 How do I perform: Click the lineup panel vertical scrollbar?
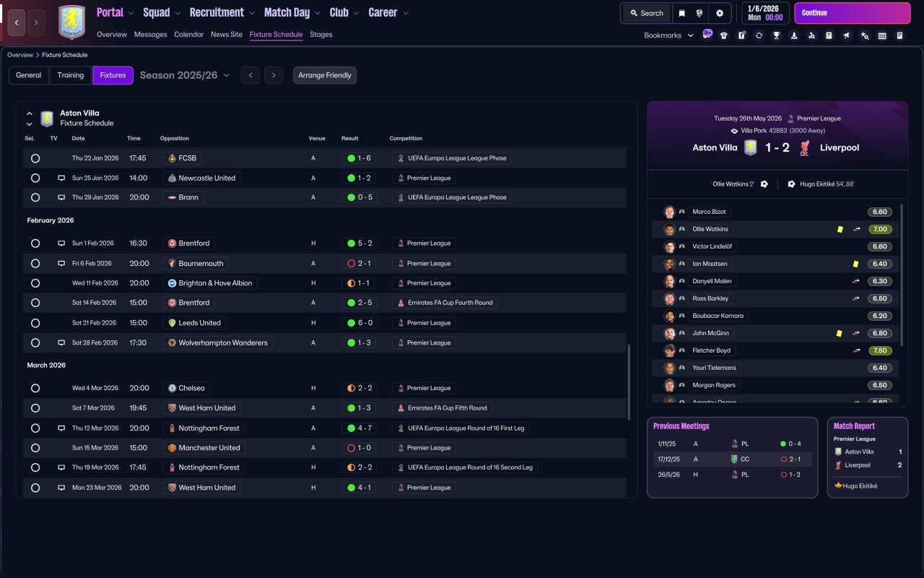(902, 275)
